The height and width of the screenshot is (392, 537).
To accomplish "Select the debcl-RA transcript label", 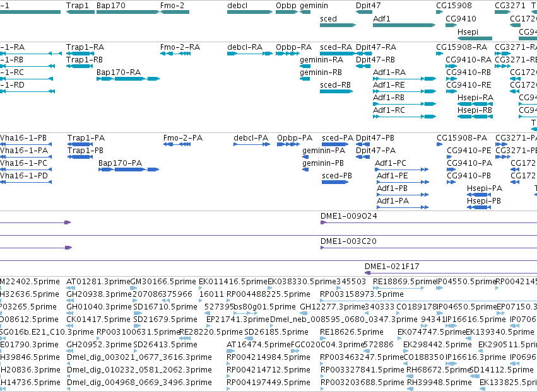I will coord(245,47).
